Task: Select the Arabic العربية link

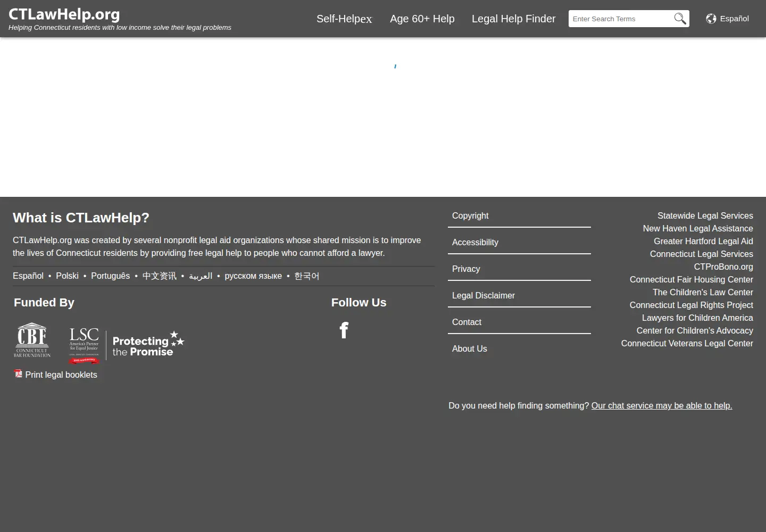Action: pos(201,276)
